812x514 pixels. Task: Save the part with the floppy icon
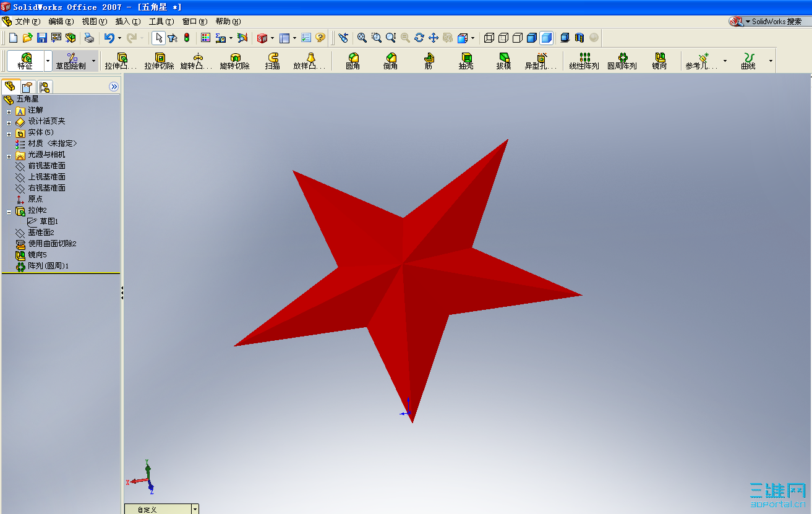(42, 38)
